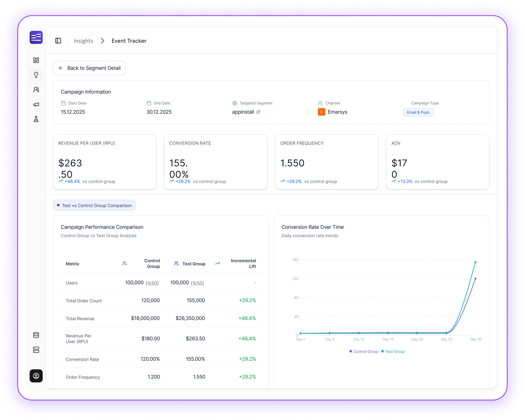Click the Emarsys channel name
Screen dimensions: 525x420
338,112
